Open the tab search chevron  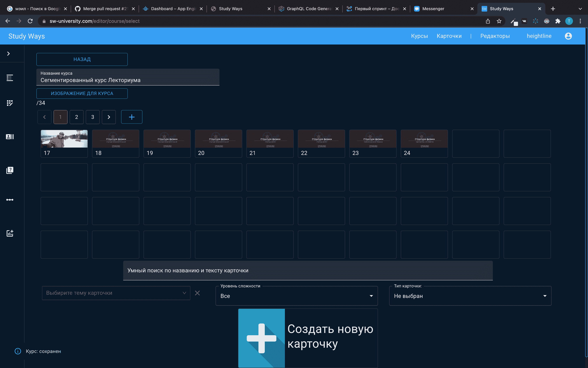[580, 9]
